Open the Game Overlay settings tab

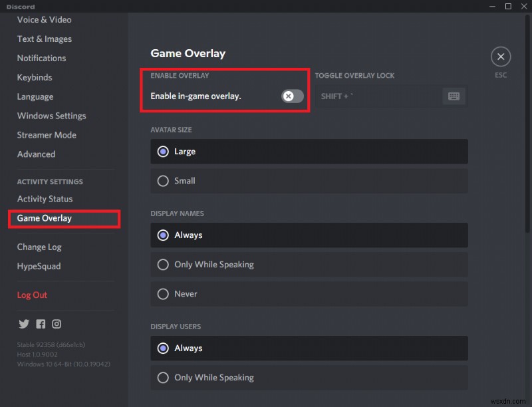click(45, 218)
